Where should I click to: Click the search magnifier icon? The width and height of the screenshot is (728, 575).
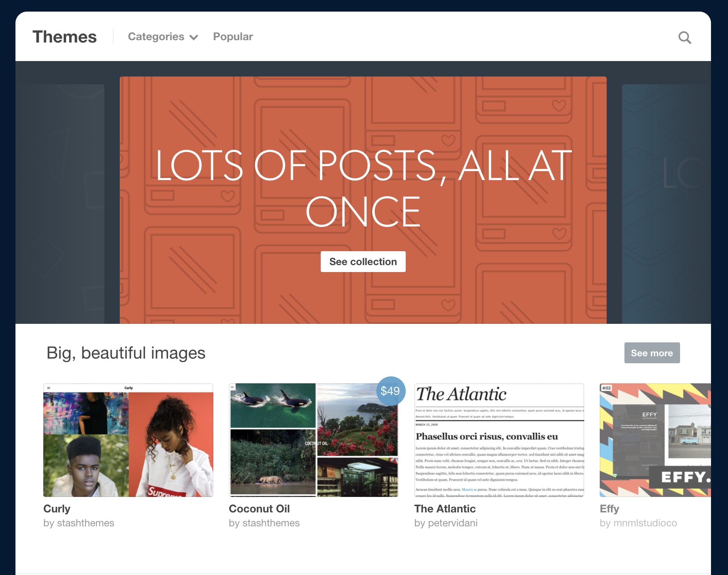point(684,37)
